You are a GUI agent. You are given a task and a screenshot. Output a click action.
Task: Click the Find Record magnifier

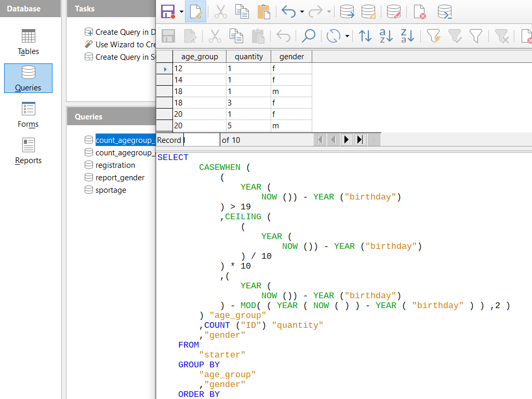[x=308, y=36]
